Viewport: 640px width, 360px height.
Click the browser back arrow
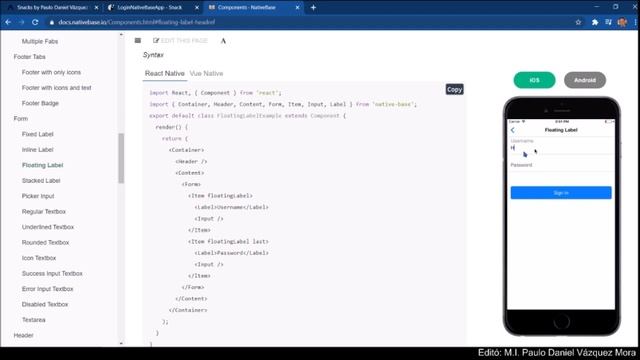pos(8,22)
